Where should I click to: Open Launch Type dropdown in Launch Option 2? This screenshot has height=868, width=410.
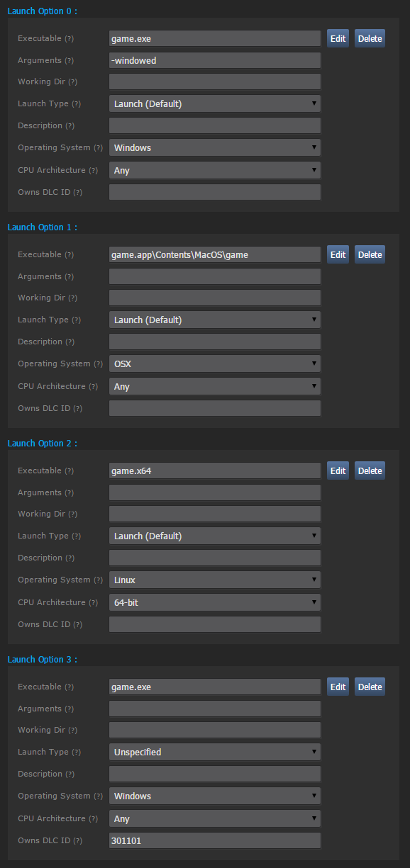click(x=215, y=536)
